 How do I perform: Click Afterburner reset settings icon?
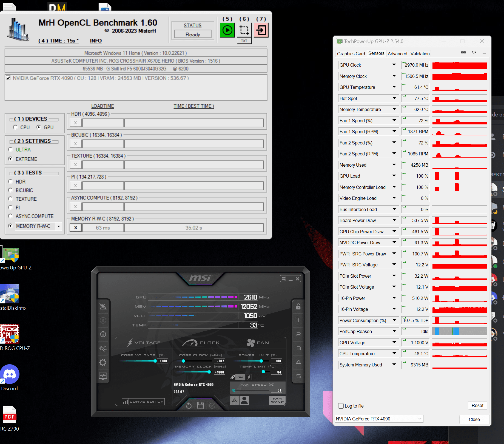coord(189,406)
